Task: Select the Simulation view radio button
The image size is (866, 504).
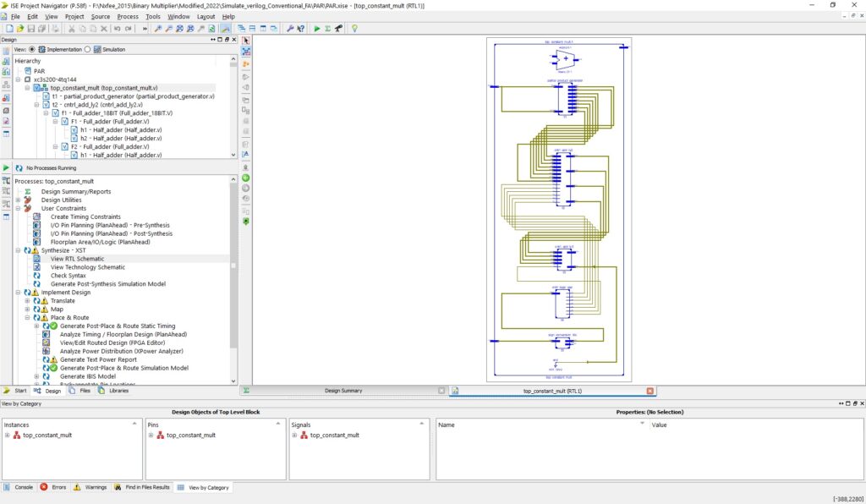Action: (x=88, y=50)
